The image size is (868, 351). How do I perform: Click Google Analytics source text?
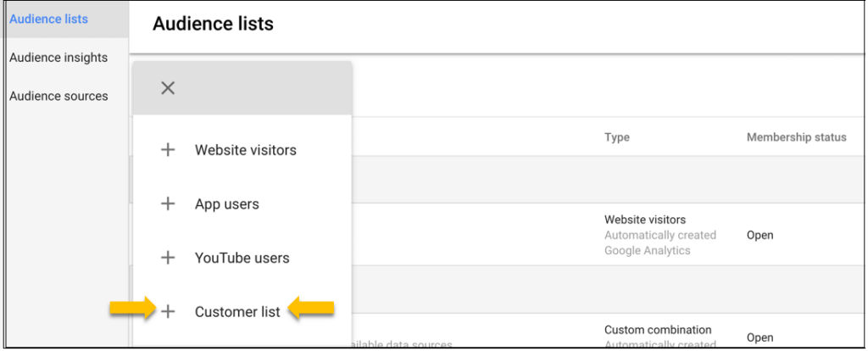(x=647, y=250)
